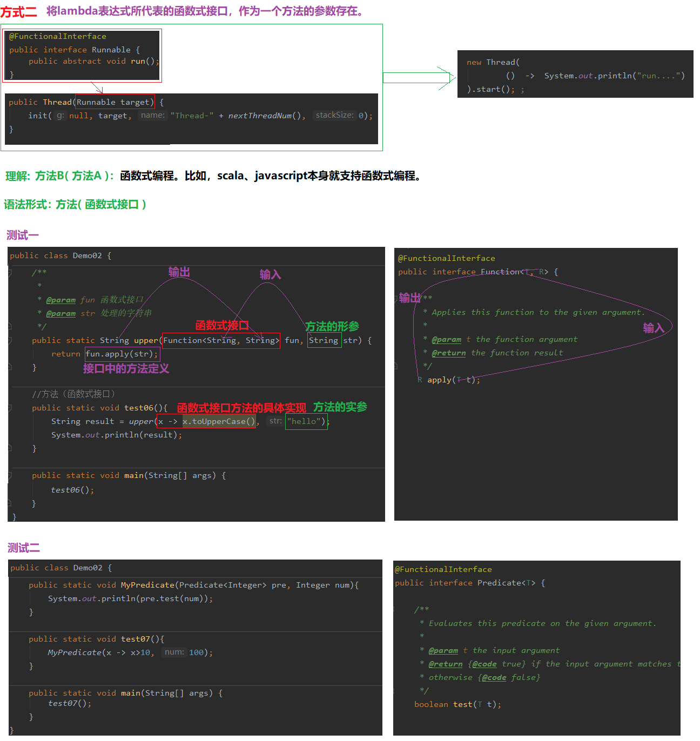Click the 'stackSize:' hint in the init call
The width and height of the screenshot is (700, 741).
334,116
